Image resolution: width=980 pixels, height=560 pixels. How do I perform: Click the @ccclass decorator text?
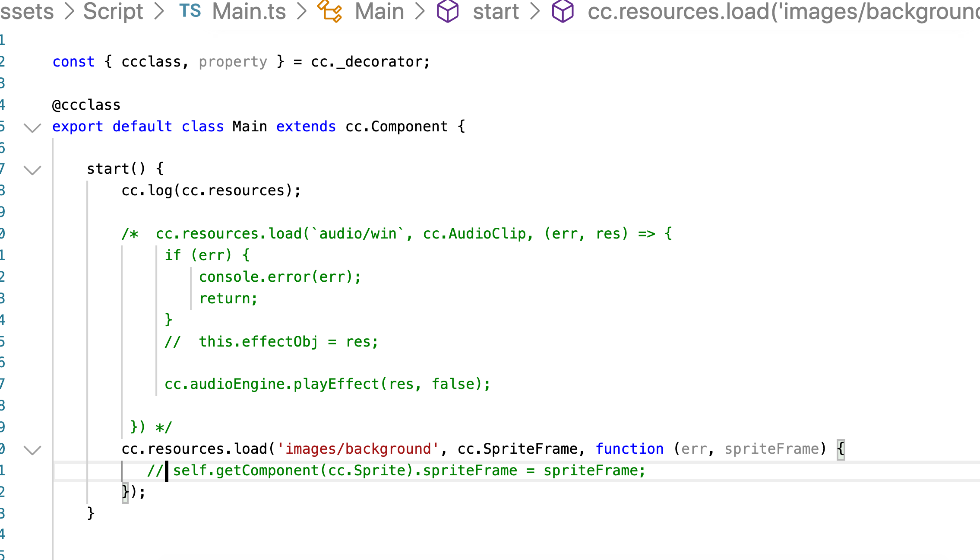coord(86,105)
